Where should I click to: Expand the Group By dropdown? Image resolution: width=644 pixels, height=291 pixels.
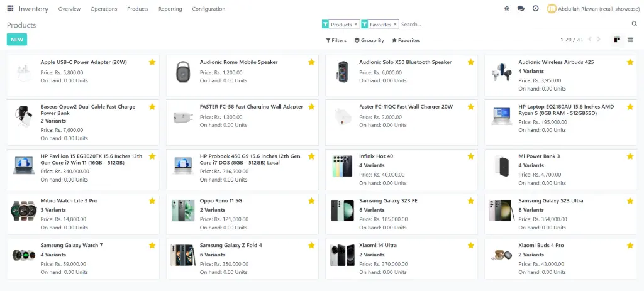tap(369, 40)
